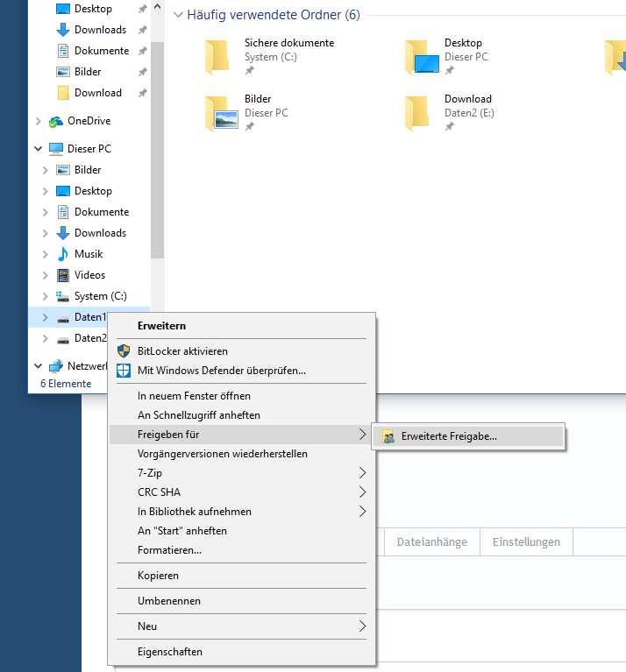Click the Dokumente icon in Quick Access
This screenshot has width=626, height=672.
click(x=63, y=51)
